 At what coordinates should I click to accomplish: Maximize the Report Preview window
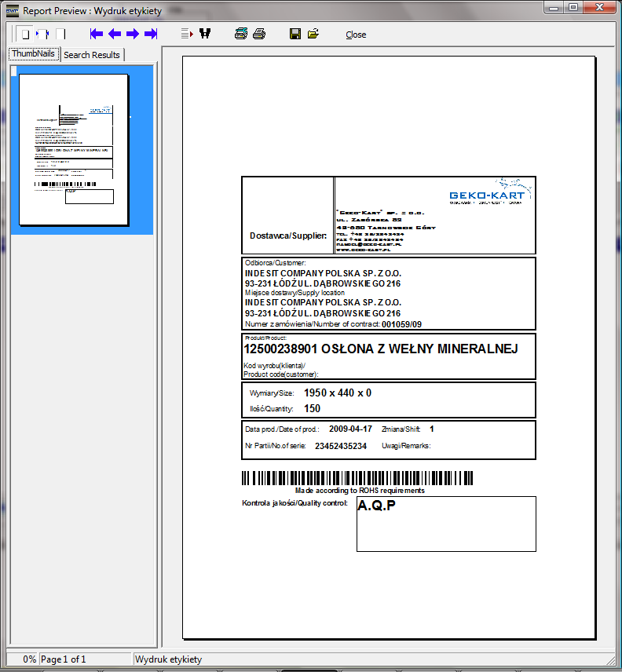pos(573,8)
